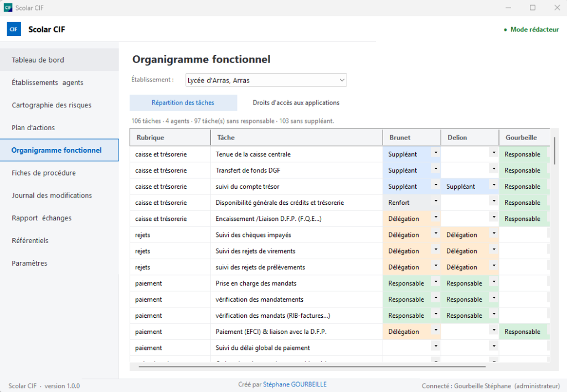Open Delion dropdown for Transfert de fonds DGF
Viewport: 567px width, 392px height.
point(494,168)
